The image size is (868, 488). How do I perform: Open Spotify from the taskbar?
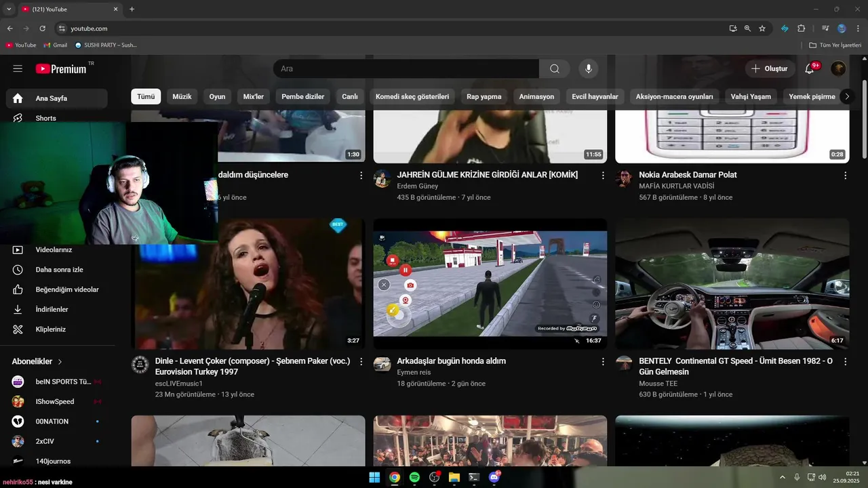point(414,477)
